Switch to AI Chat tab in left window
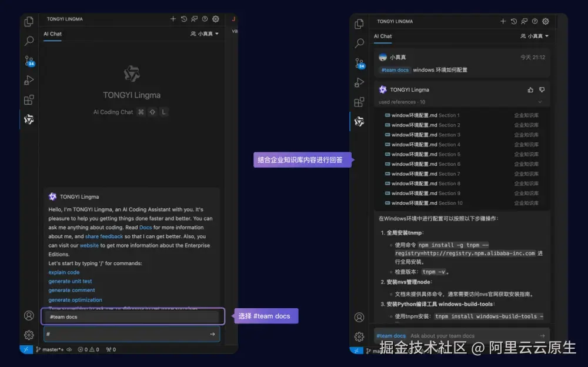 tap(52, 34)
